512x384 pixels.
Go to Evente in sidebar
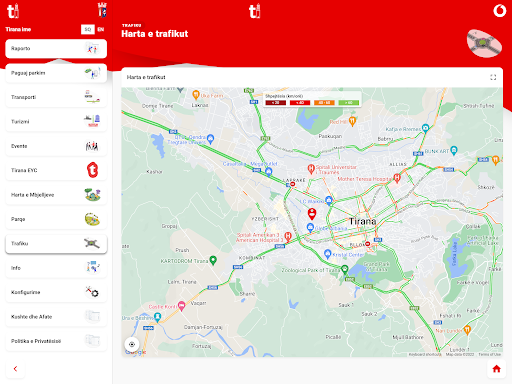[56, 146]
